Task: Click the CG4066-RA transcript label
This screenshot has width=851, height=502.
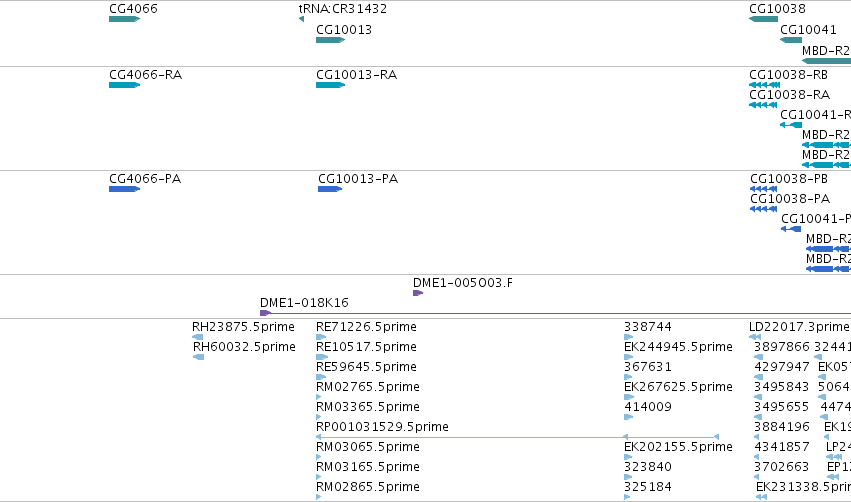Action: pyautogui.click(x=145, y=75)
